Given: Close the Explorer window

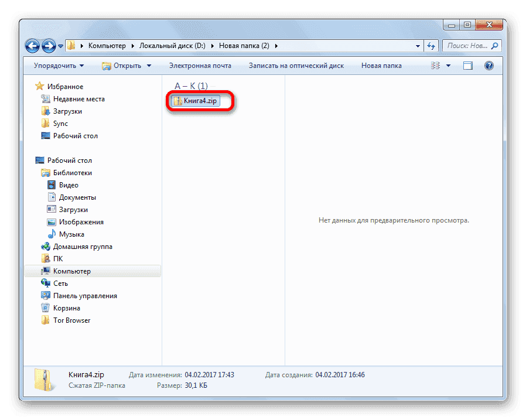Looking at the screenshot, I should (x=489, y=25).
